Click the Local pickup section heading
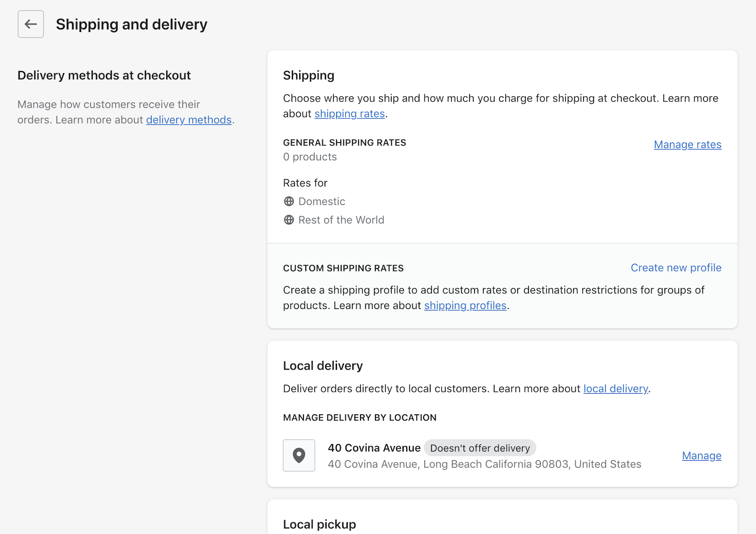The height and width of the screenshot is (534, 756). pyautogui.click(x=319, y=524)
